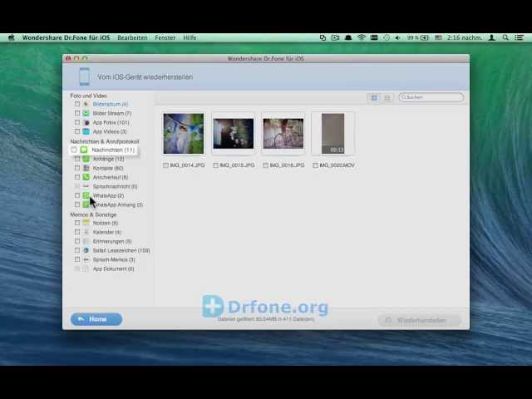Click the Time Machine clock icon
The height and width of the screenshot is (399, 532).
(x=387, y=37)
